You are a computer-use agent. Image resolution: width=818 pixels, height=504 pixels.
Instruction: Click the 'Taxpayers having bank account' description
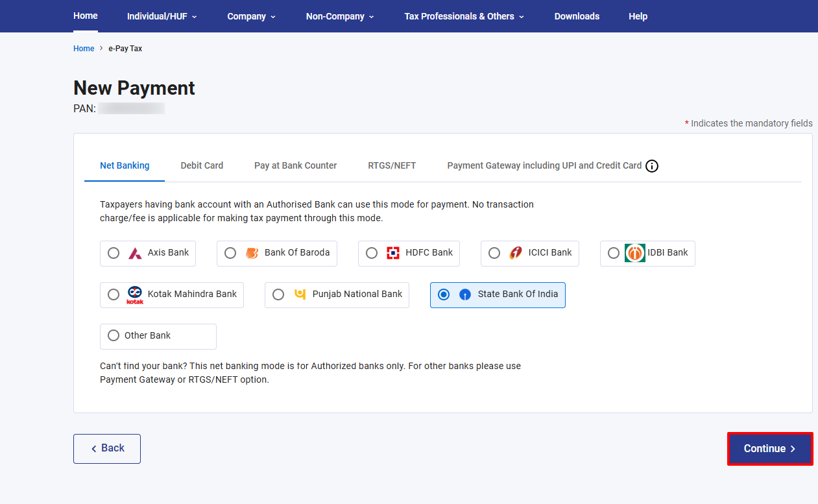(x=317, y=211)
